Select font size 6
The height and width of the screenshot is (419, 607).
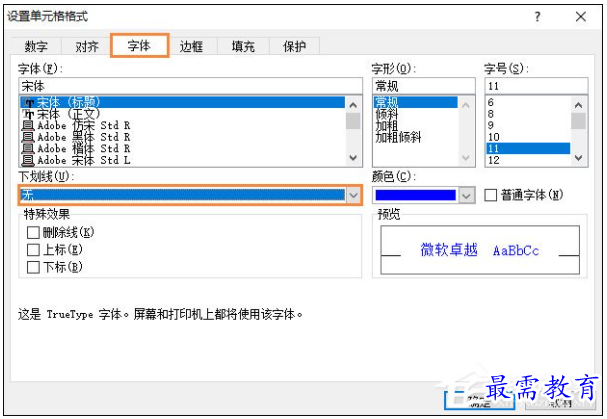point(528,102)
